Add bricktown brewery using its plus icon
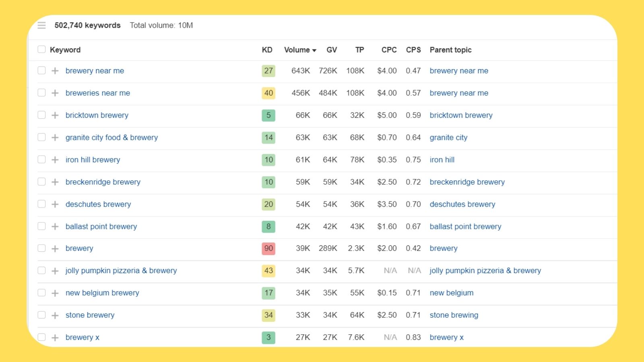Viewport: 644px width, 362px height. click(55, 115)
